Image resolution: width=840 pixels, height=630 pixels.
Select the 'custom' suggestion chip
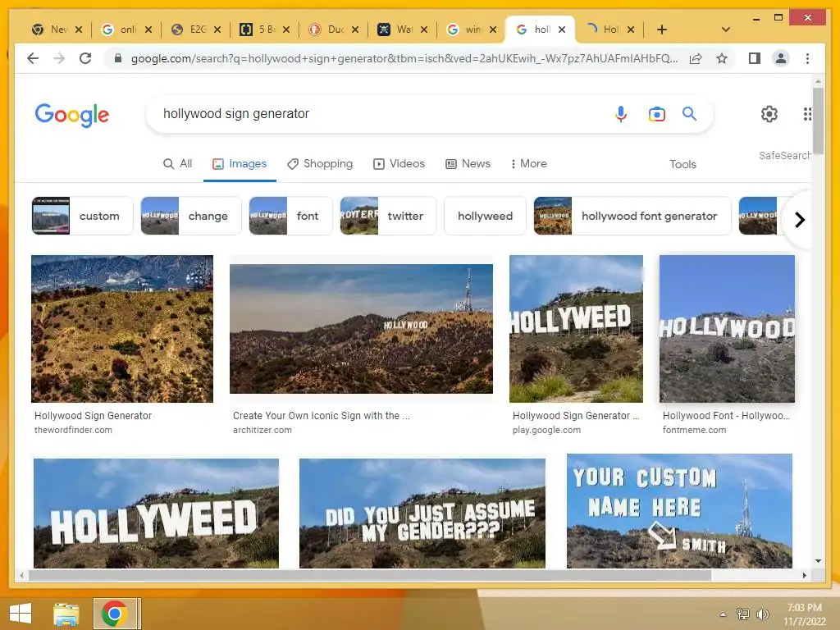pyautogui.click(x=83, y=216)
